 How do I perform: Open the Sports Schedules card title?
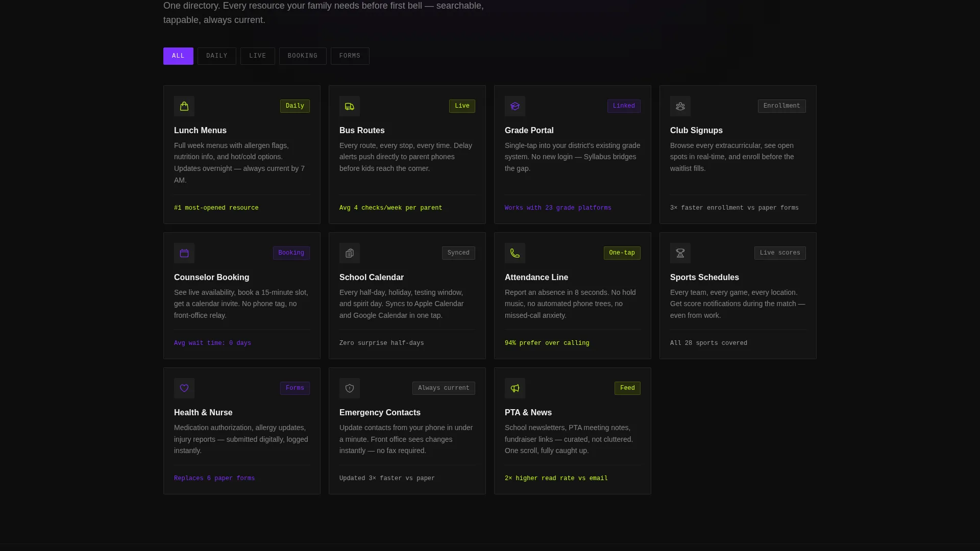pos(704,278)
